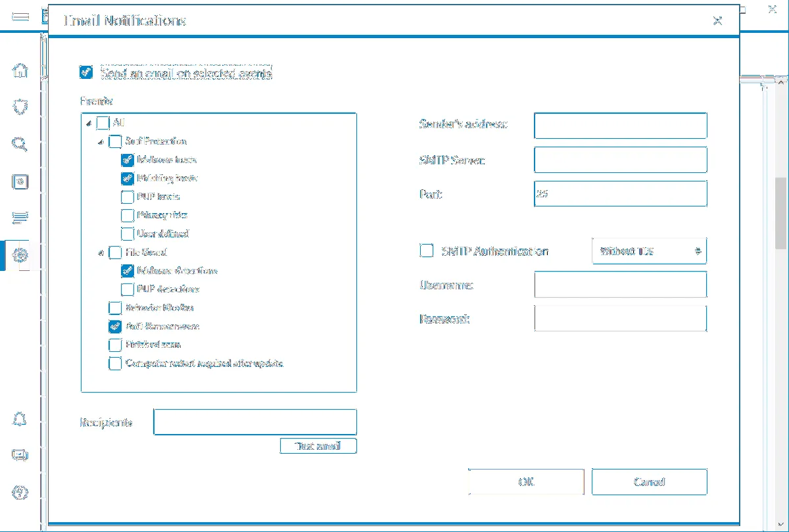Viewport: 789px width, 532px height.
Task: Check the File Guard checkbox
Action: (x=115, y=253)
